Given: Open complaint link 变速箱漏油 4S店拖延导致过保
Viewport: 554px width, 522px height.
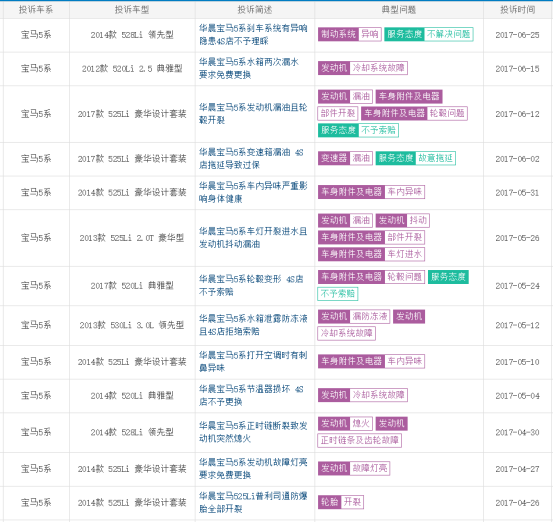Looking at the screenshot, I should (x=251, y=158).
